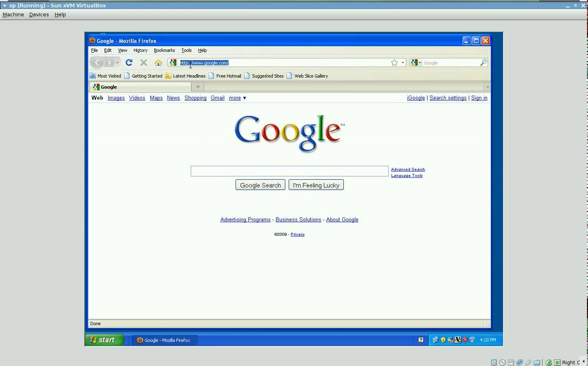Open the VirtualBox Devices menu
This screenshot has width=588, height=366.
39,15
